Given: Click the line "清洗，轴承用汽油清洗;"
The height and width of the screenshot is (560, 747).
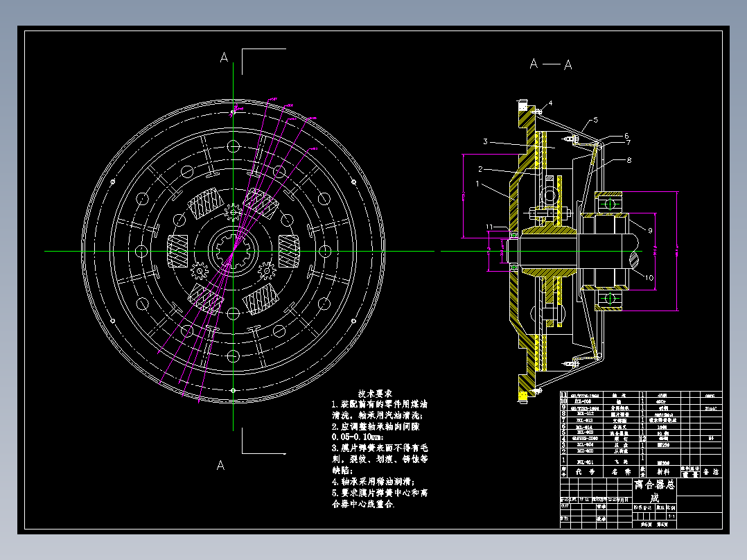Looking at the screenshot, I should tap(377, 415).
